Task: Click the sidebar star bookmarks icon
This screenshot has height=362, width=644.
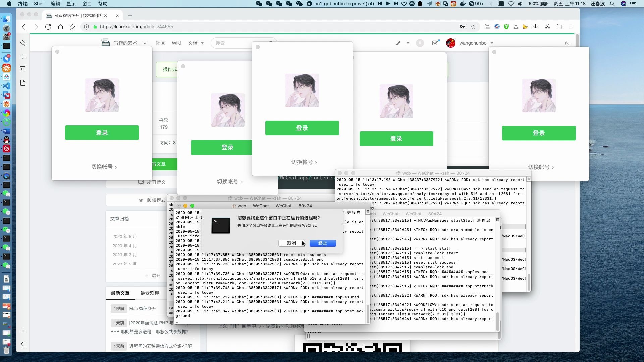Action: pyautogui.click(x=23, y=43)
